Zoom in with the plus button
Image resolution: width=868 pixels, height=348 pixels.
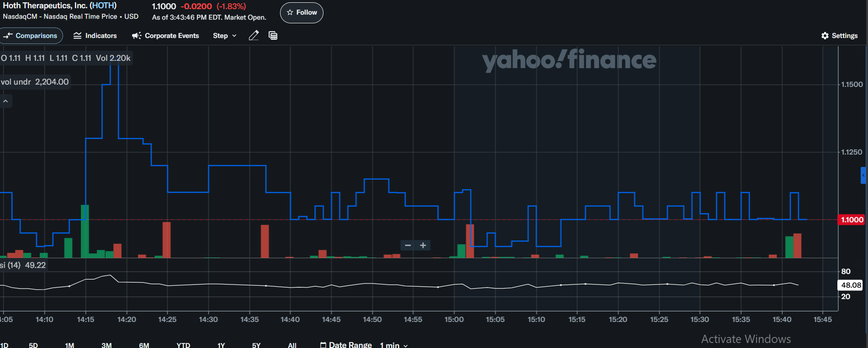(x=423, y=246)
